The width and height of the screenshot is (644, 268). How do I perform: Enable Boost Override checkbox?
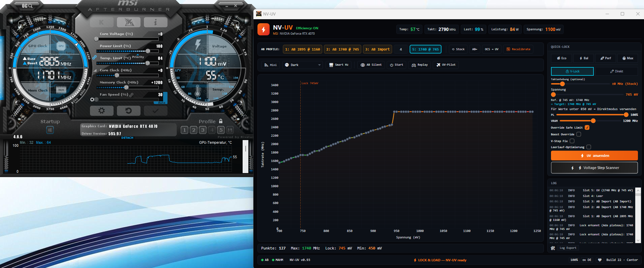579,134
